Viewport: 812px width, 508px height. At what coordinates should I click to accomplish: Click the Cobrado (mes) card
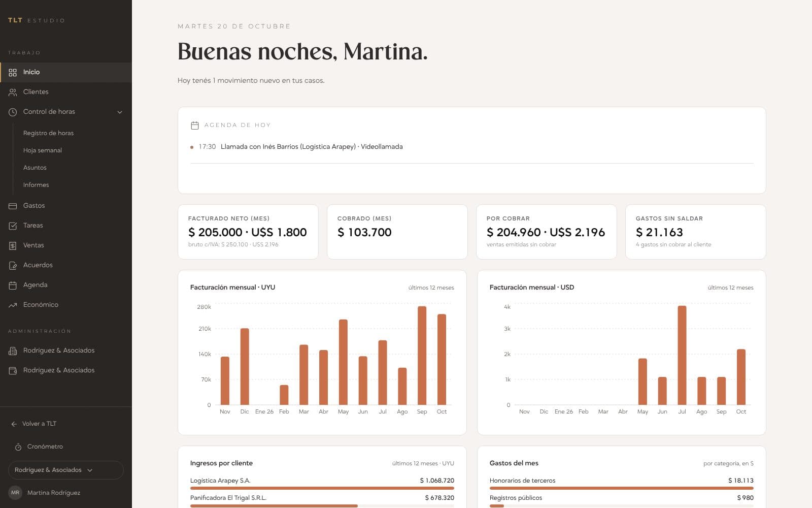[397, 232]
